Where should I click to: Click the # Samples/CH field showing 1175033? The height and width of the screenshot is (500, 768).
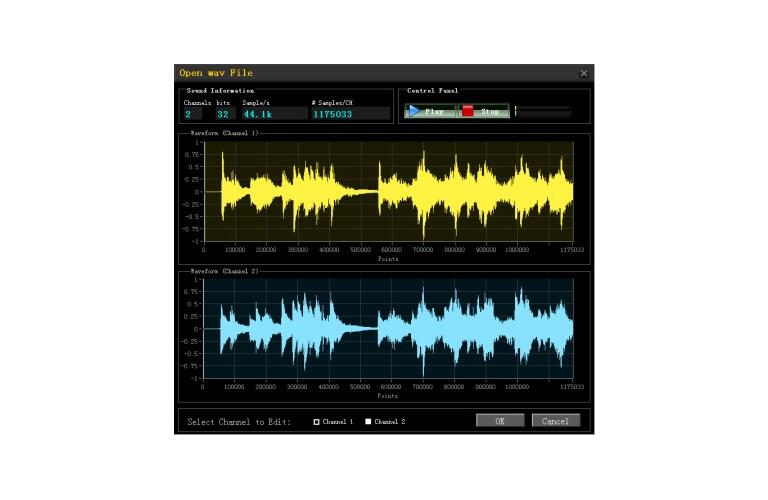pos(349,114)
